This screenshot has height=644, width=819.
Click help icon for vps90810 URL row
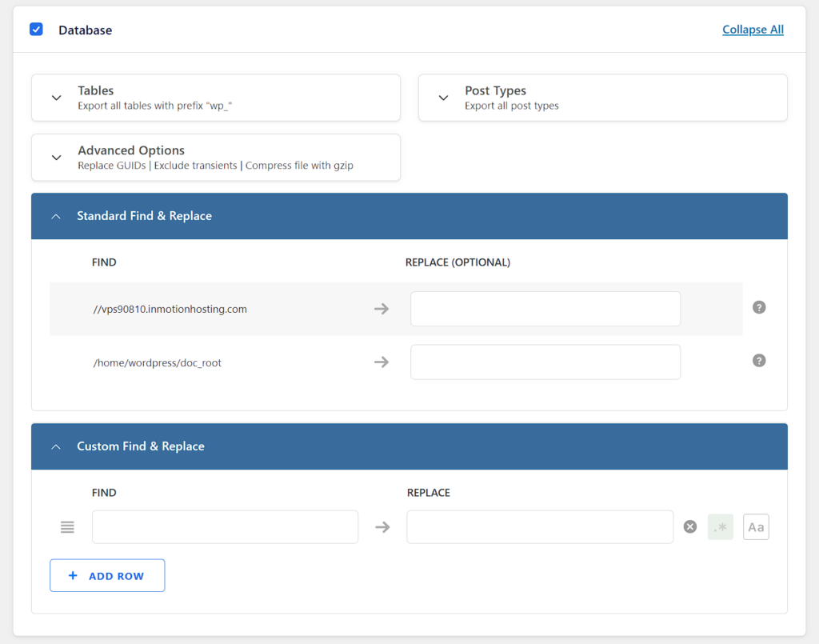pyautogui.click(x=759, y=307)
